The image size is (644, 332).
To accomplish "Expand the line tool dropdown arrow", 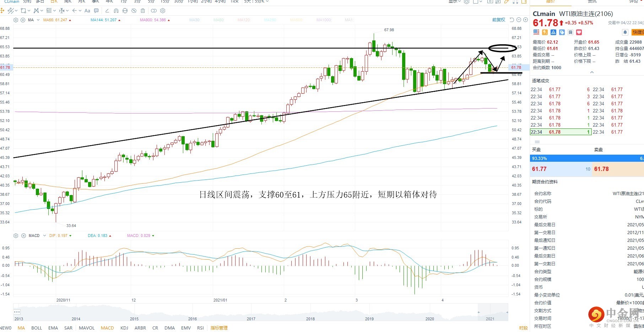I will pyautogui.click(x=16, y=11).
